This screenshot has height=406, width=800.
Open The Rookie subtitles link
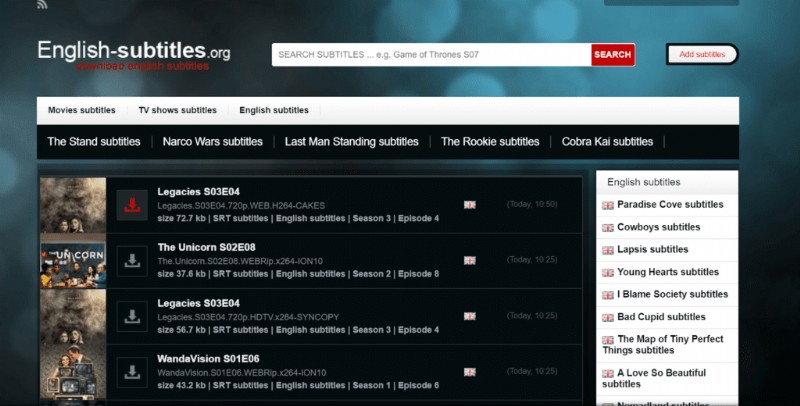point(490,142)
